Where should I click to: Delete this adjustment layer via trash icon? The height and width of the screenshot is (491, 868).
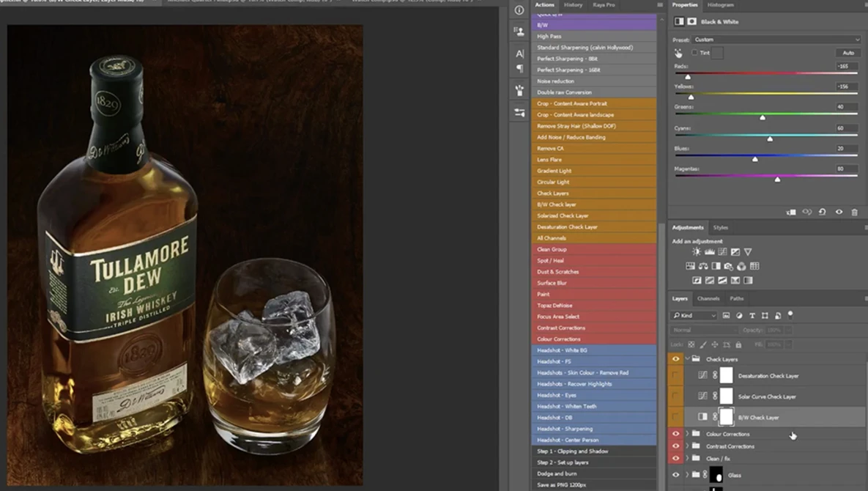click(x=854, y=212)
